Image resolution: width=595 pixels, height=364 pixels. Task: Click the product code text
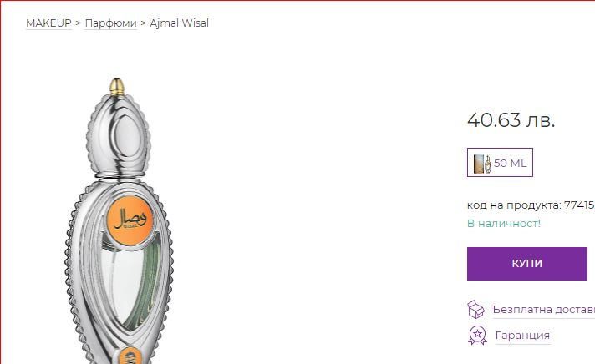[531, 205]
